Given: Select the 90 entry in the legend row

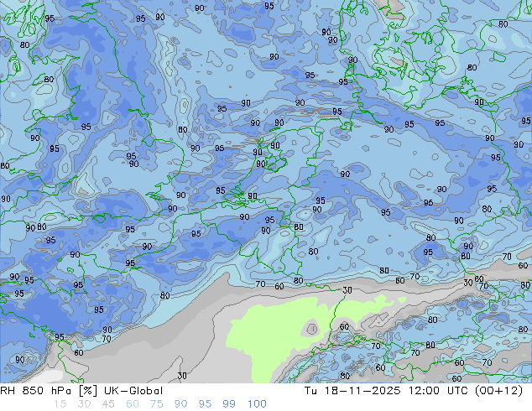Looking at the screenshot, I should [x=181, y=403].
